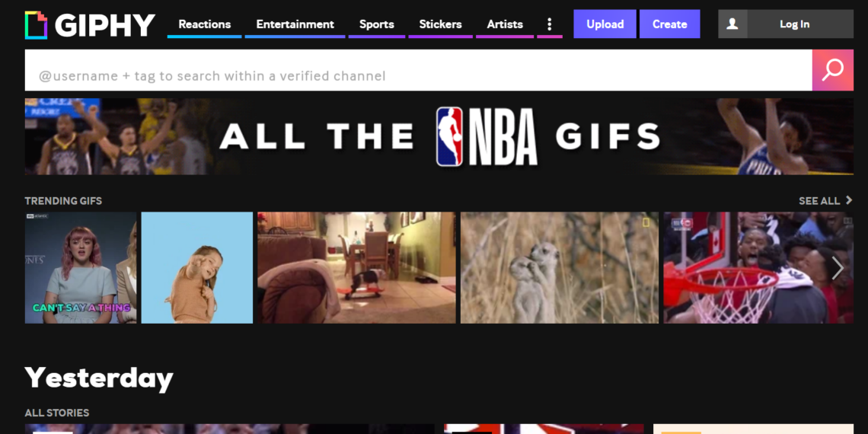Browse the Stickers category

pos(440,24)
